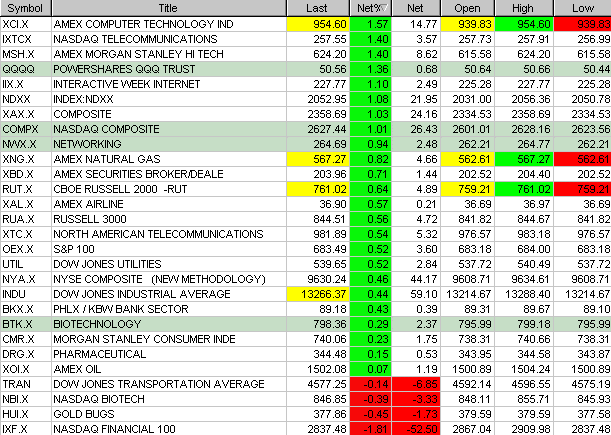Select the XCI.X symbol cell
611x435 pixels.
[26, 24]
